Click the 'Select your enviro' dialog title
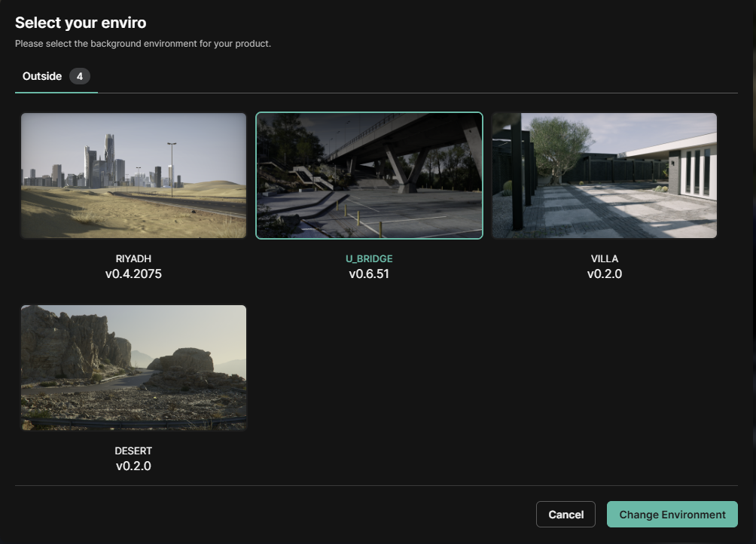Image resolution: width=756 pixels, height=544 pixels. pyautogui.click(x=81, y=23)
